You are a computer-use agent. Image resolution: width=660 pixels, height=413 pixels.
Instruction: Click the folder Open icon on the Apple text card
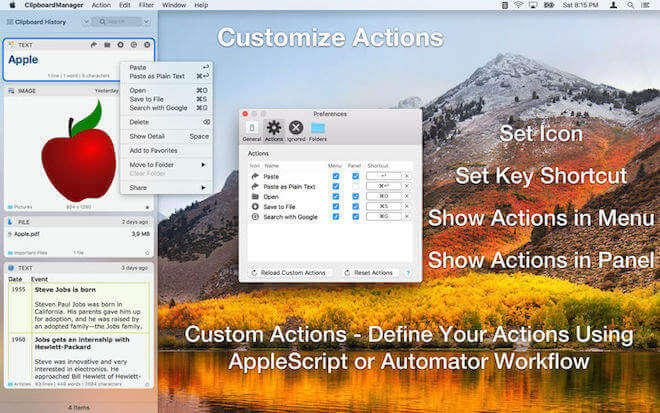(107, 45)
